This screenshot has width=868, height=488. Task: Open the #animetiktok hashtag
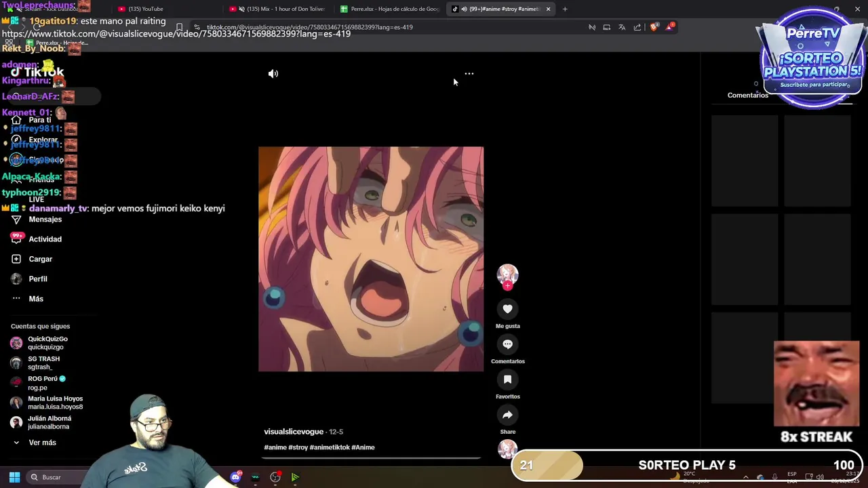(330, 447)
